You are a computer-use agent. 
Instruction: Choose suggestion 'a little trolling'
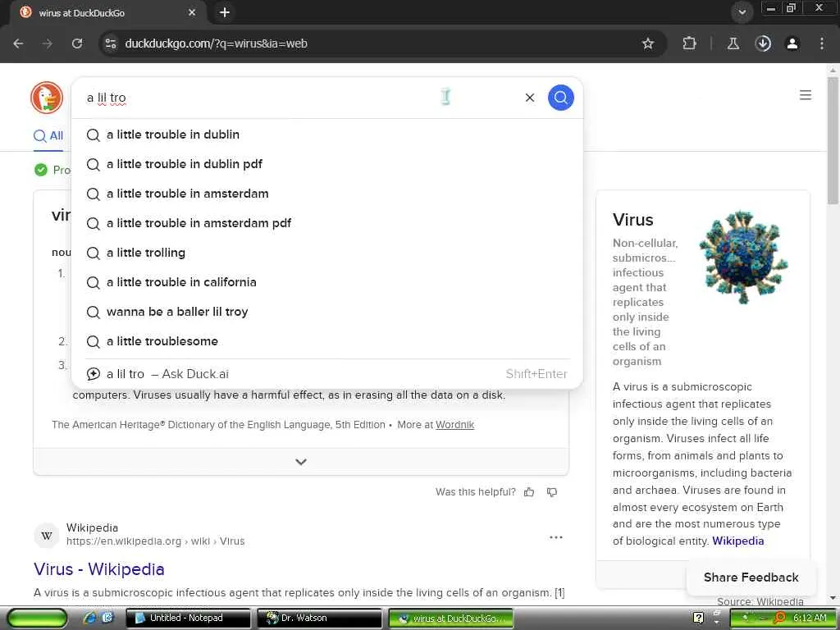pyautogui.click(x=326, y=253)
